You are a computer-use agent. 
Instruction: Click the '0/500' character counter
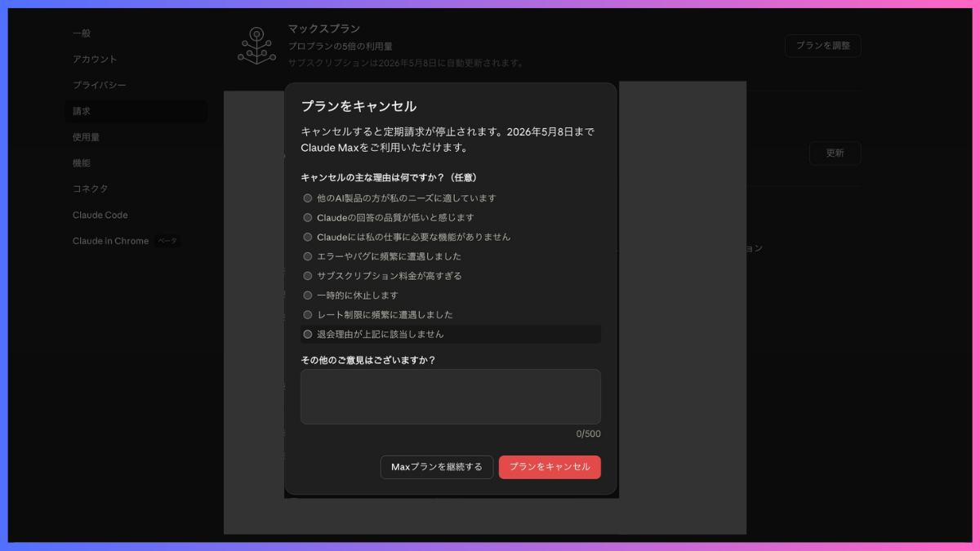[x=588, y=434]
